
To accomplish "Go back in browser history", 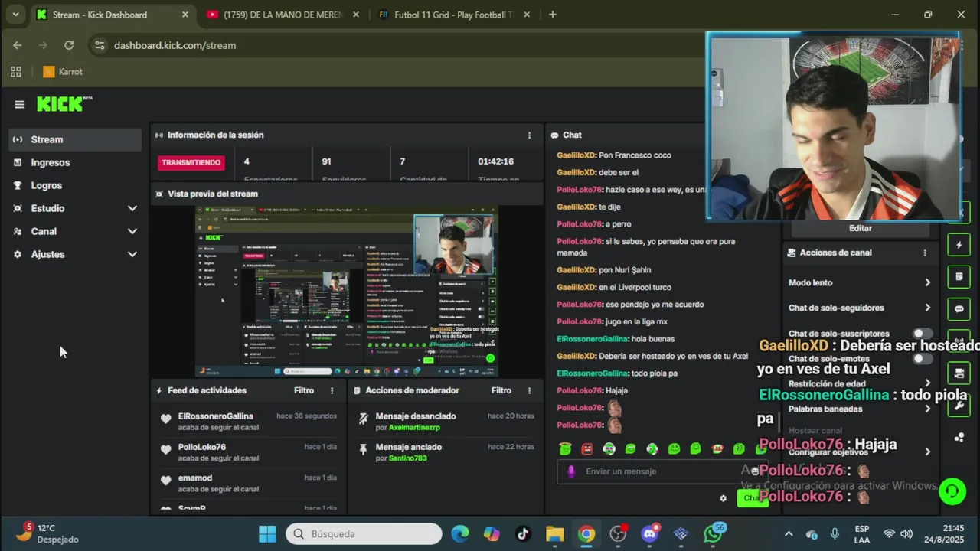I will [x=17, y=45].
